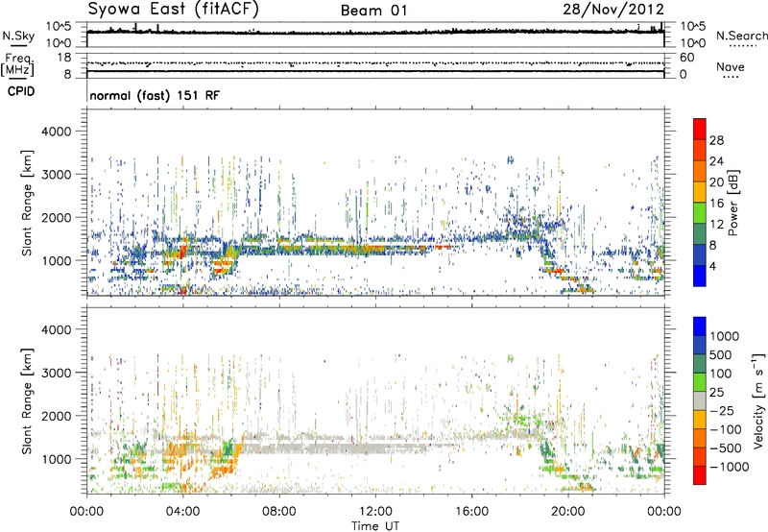Click the "16:00" time axis label
Screen dimensions: 768x532
click(471, 512)
